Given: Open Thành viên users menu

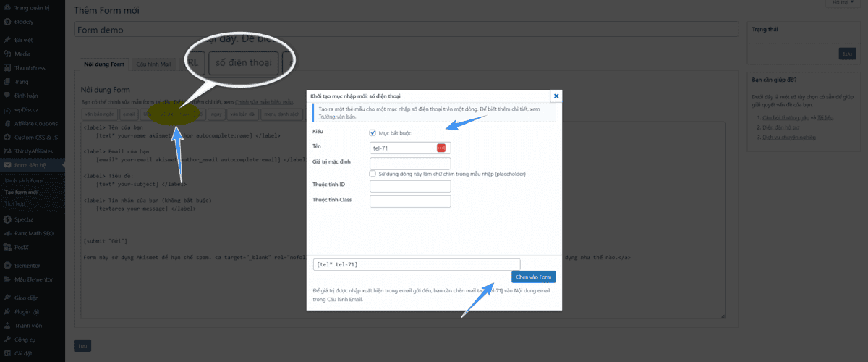Looking at the screenshot, I should pos(28,325).
